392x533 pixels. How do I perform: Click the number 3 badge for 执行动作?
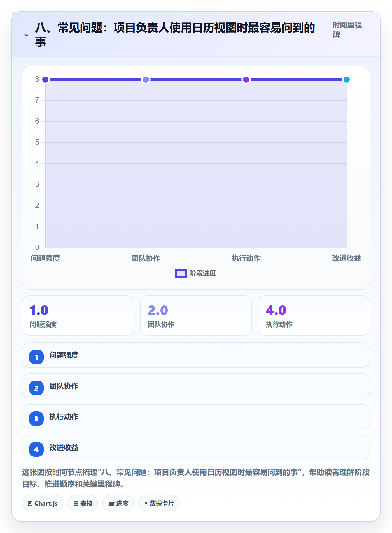(x=36, y=419)
